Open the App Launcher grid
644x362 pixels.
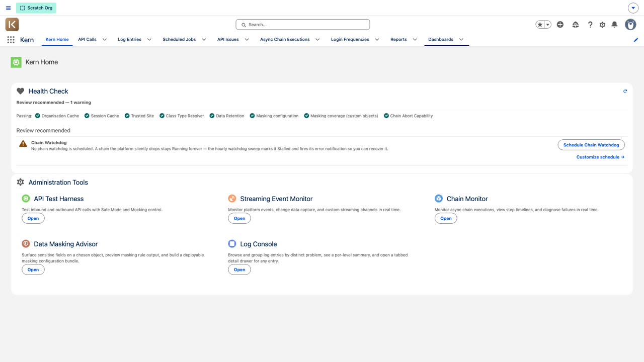pyautogui.click(x=11, y=40)
